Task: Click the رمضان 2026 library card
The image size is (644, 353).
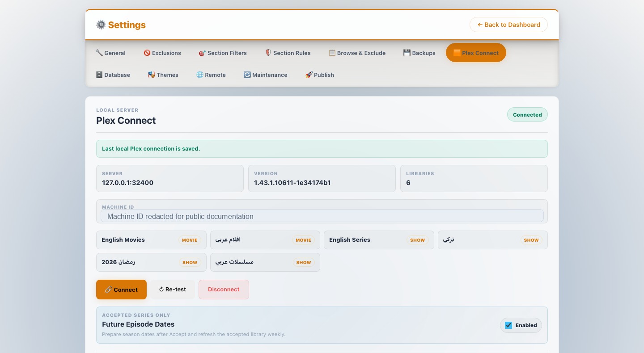Action: point(151,262)
